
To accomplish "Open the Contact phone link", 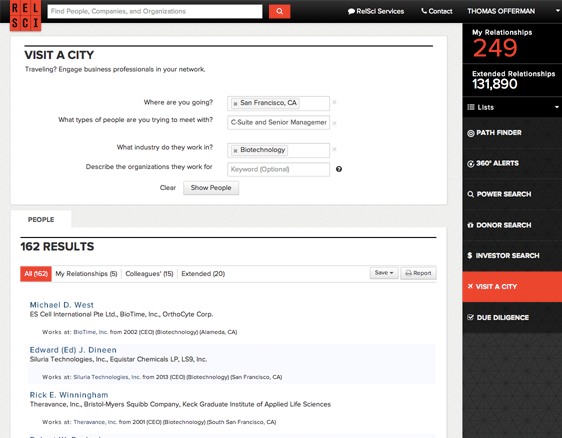I will point(437,11).
